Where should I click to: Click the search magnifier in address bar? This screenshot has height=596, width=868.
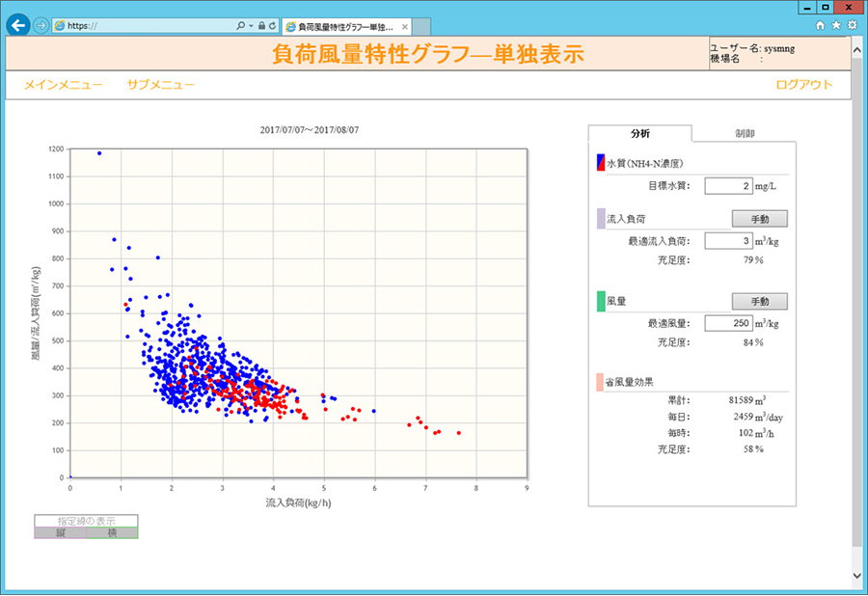(240, 25)
